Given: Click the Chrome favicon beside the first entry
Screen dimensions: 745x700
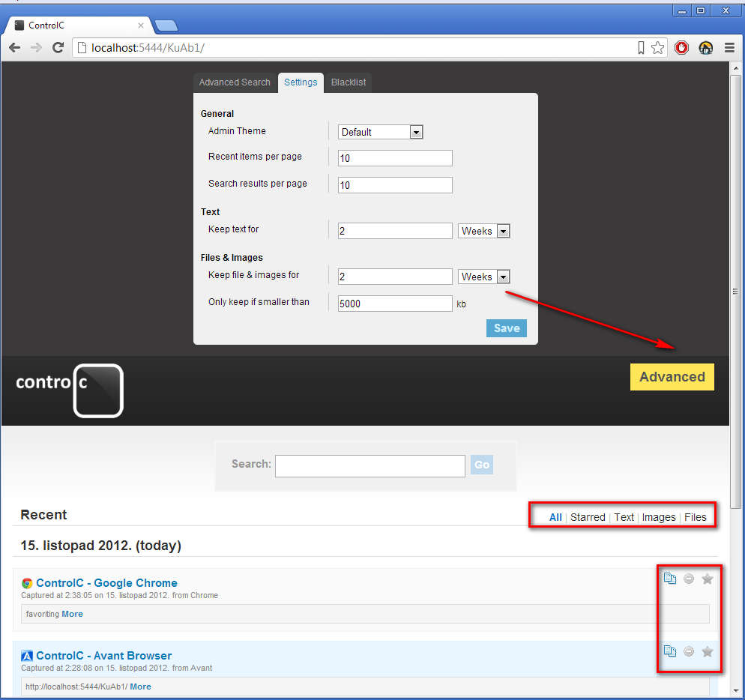Looking at the screenshot, I should (x=27, y=583).
